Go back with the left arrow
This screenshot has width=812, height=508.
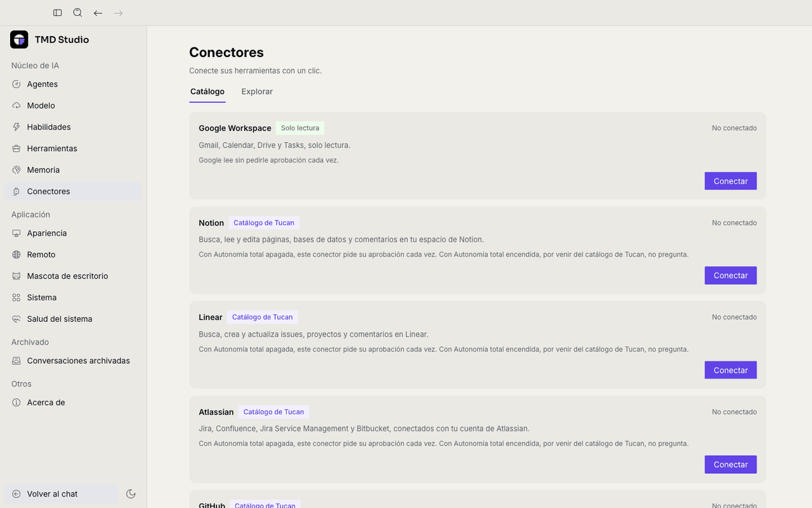pyautogui.click(x=98, y=13)
